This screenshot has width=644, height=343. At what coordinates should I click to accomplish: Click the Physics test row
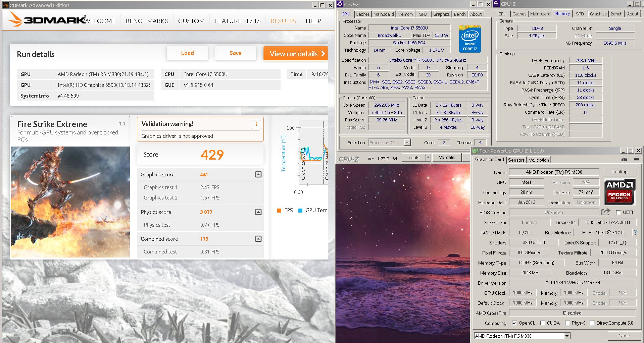[x=200, y=225]
